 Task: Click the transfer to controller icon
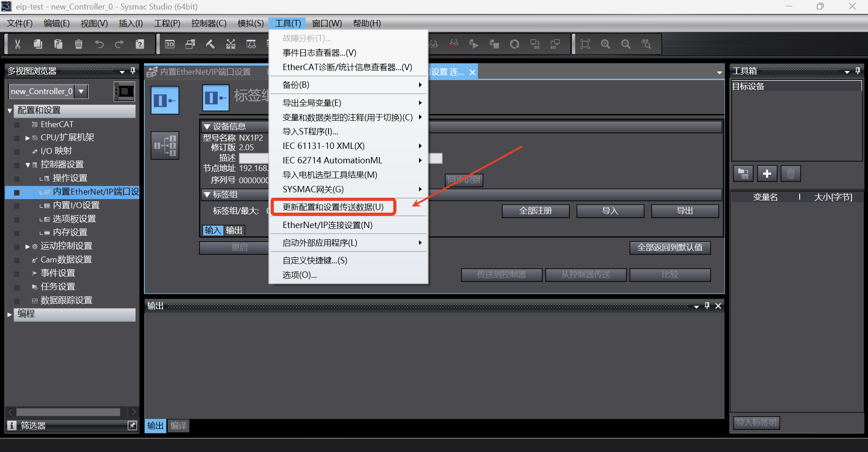coord(535,44)
